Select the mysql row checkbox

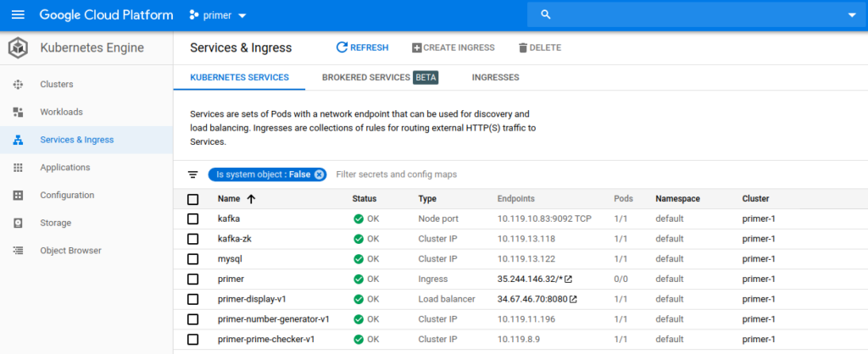pos(193,258)
